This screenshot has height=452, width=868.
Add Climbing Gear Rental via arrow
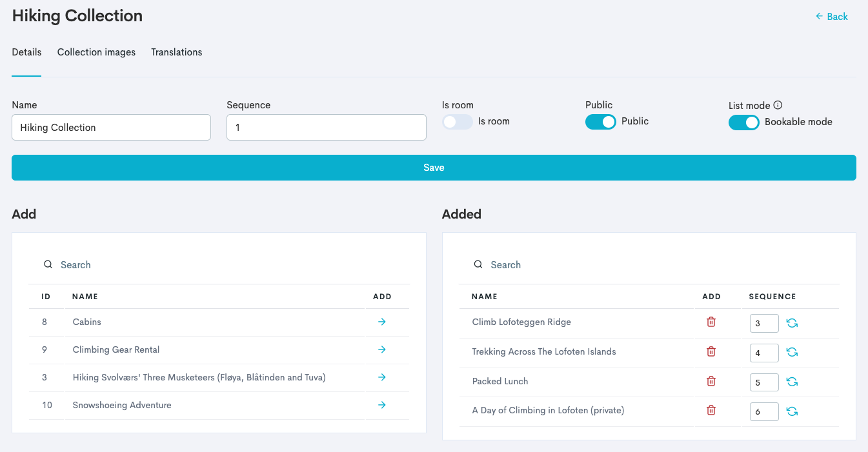point(382,349)
